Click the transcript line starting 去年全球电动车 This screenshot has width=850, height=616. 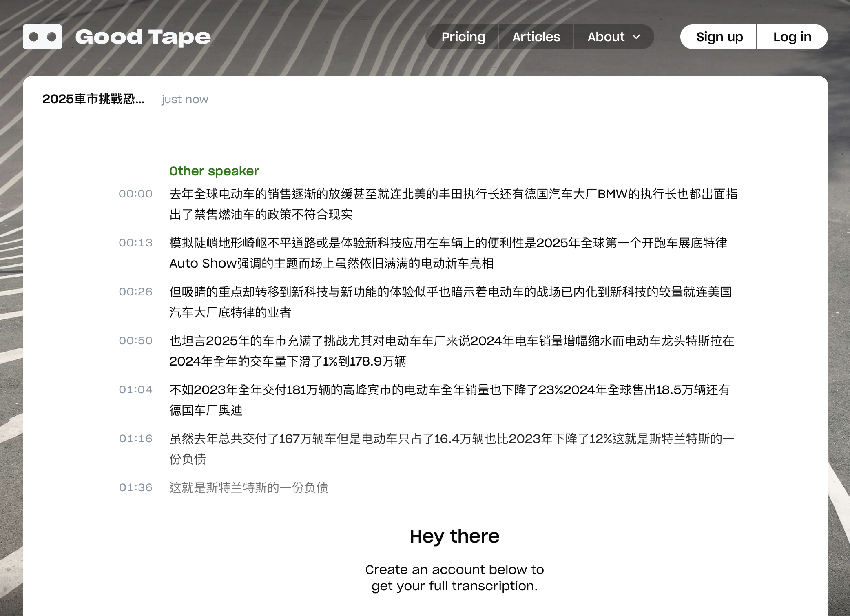[x=454, y=204]
